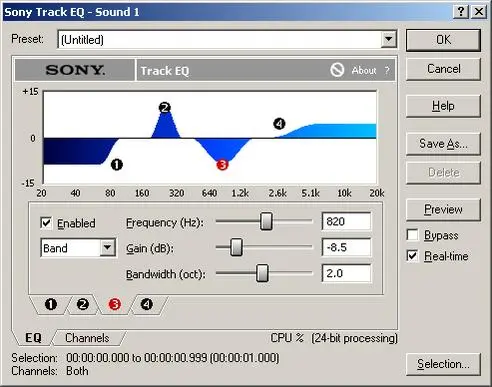The height and width of the screenshot is (387, 492).
Task: Click the question mark next to About
Action: pyautogui.click(x=387, y=70)
